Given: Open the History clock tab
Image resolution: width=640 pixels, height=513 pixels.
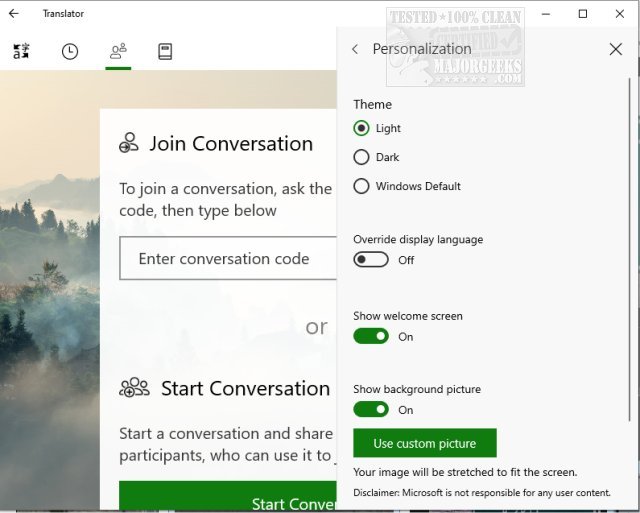Looking at the screenshot, I should click(x=70, y=52).
